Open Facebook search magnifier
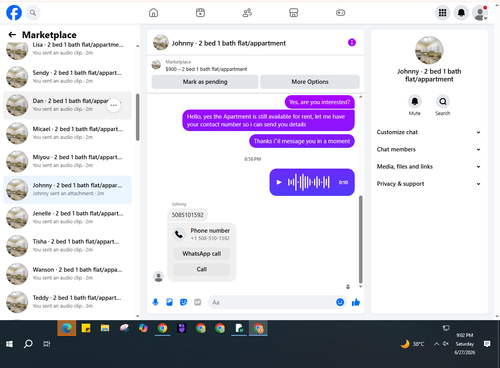 (33, 13)
